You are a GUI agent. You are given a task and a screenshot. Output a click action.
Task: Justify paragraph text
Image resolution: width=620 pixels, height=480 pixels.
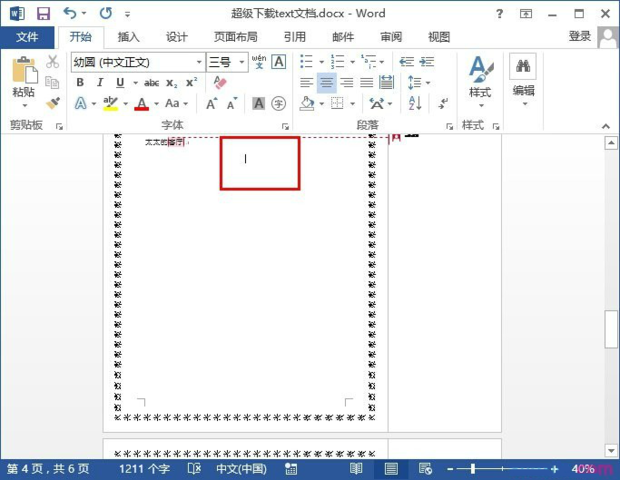click(x=367, y=83)
